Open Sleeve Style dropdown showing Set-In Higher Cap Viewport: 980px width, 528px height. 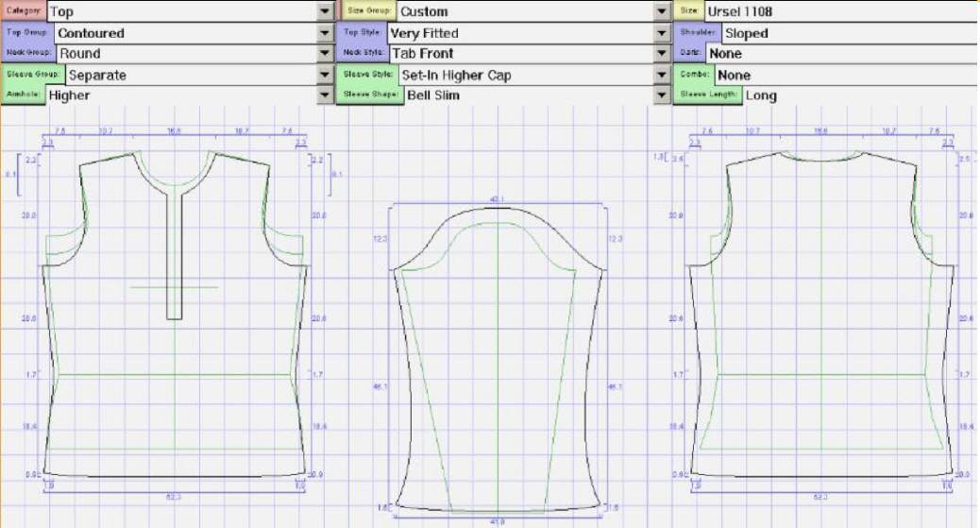click(x=662, y=75)
